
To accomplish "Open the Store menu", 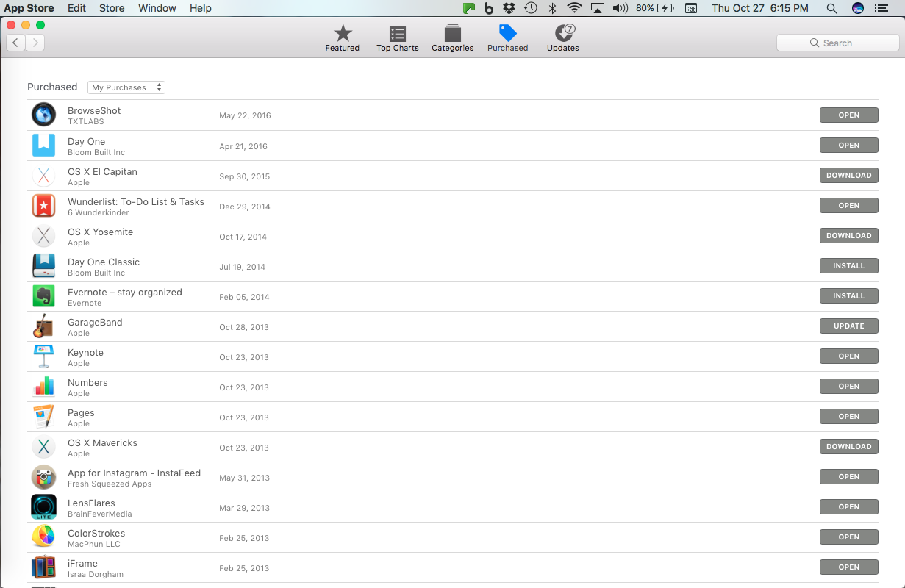I will 112,8.
